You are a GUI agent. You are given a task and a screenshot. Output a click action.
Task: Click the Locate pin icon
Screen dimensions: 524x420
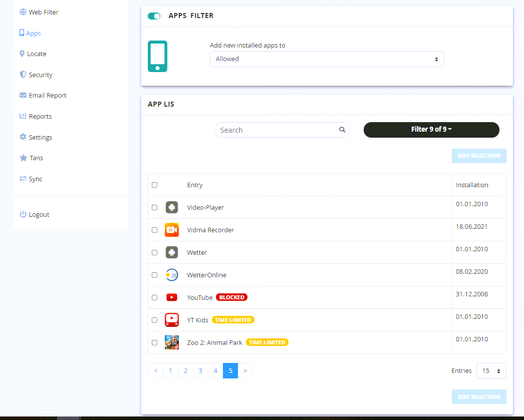(22, 54)
